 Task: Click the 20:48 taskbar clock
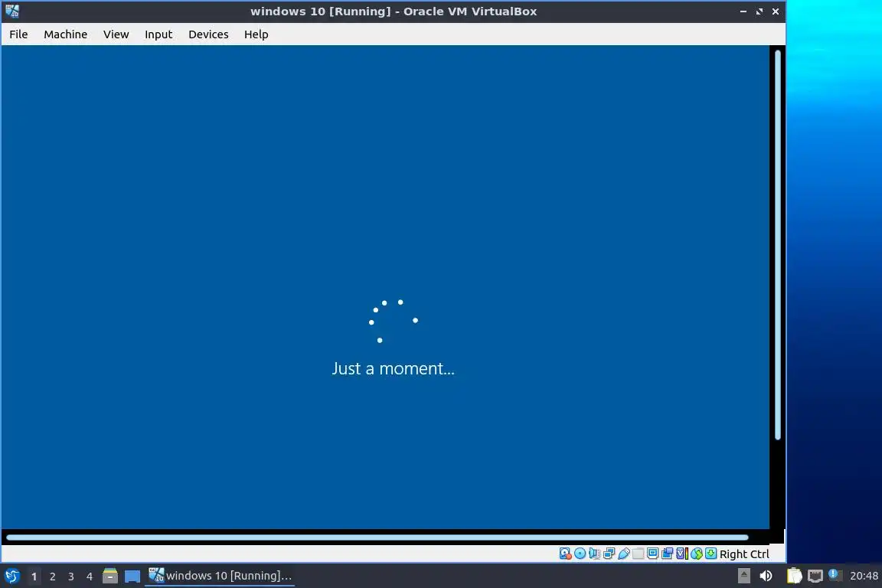pyautogui.click(x=864, y=576)
